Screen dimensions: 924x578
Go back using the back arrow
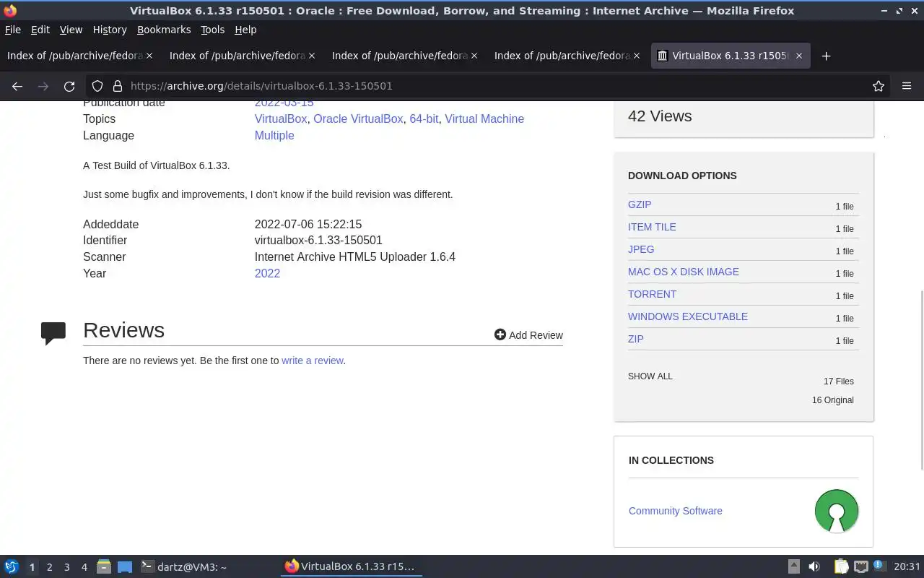pyautogui.click(x=17, y=86)
